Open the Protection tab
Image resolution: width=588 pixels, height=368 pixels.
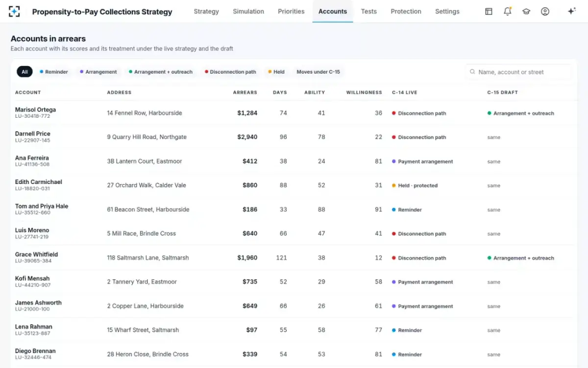[406, 11]
